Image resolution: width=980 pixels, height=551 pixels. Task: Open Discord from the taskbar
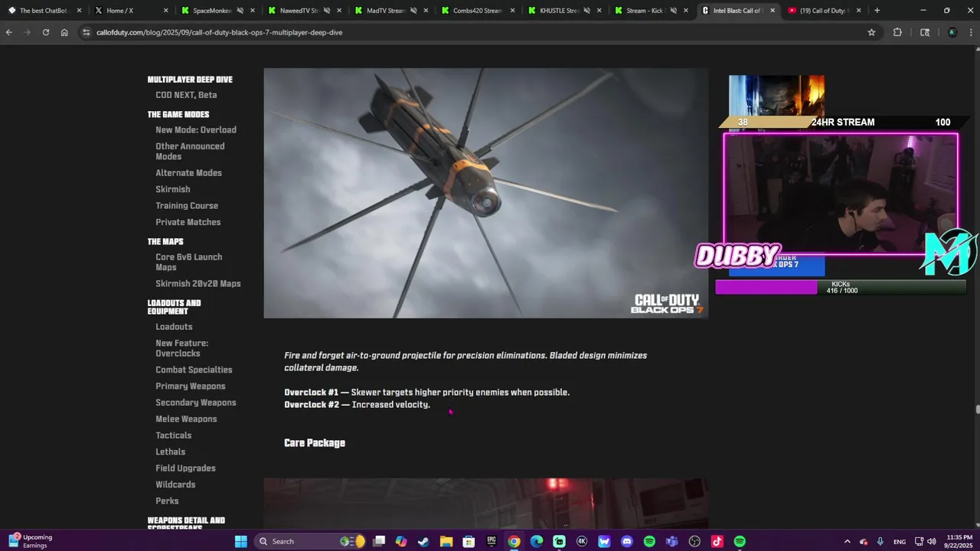(627, 541)
